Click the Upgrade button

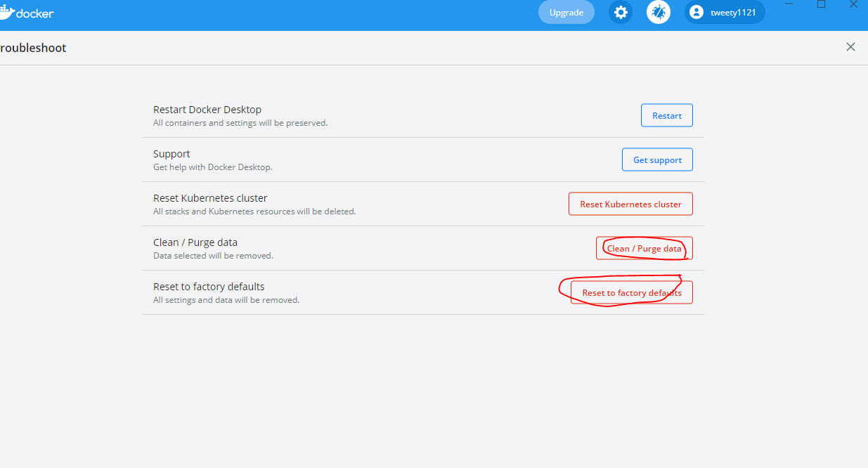point(566,12)
